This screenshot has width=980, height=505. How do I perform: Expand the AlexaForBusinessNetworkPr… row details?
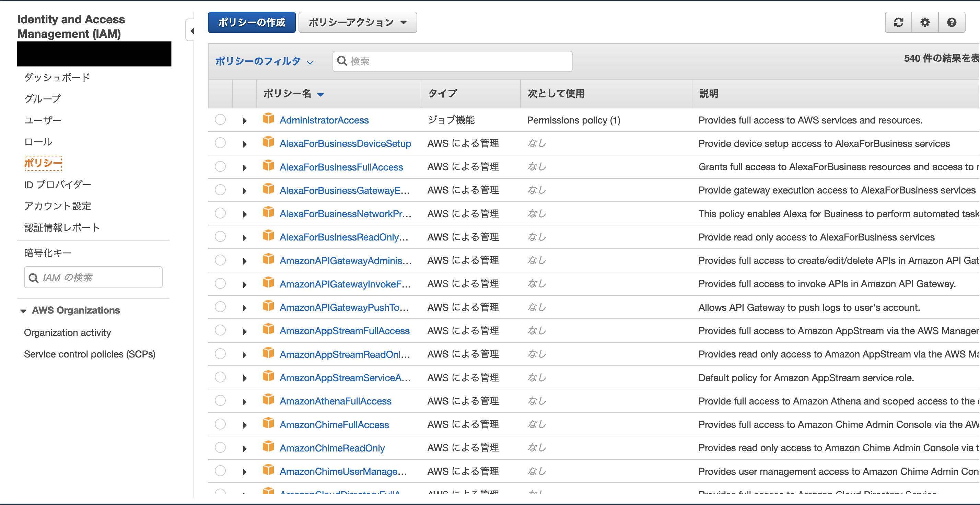click(x=245, y=214)
